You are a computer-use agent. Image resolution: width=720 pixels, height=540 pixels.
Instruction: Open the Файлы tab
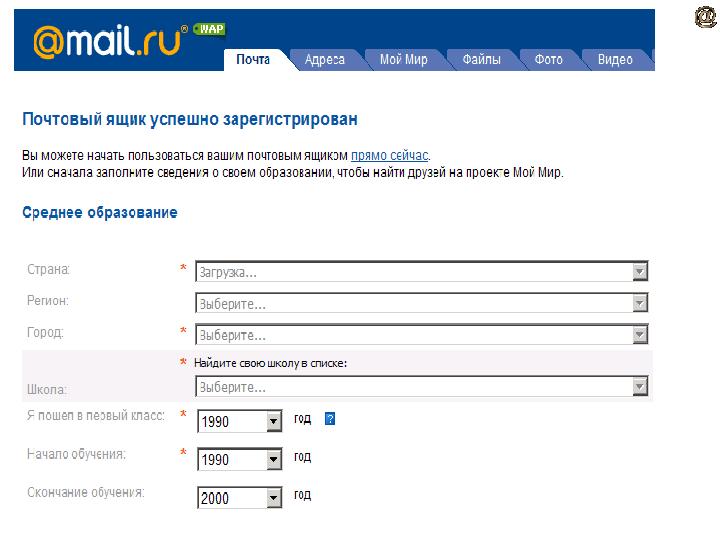click(x=481, y=60)
